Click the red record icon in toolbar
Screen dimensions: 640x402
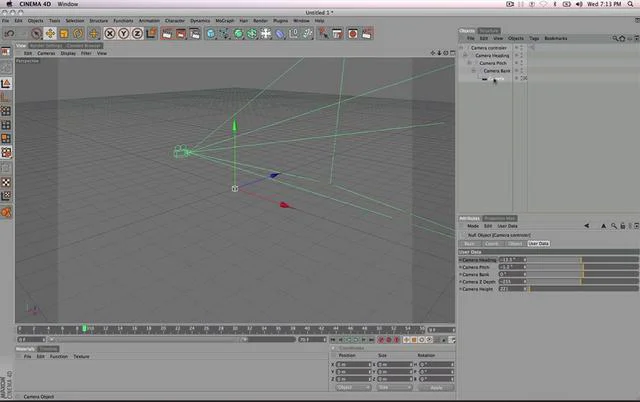tap(353, 33)
